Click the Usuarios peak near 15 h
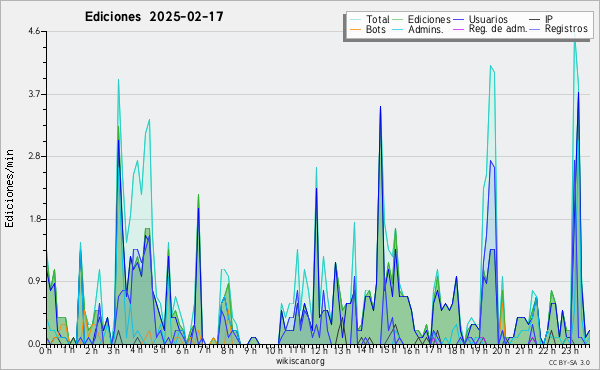The height and width of the screenshot is (370, 600). coord(380,107)
